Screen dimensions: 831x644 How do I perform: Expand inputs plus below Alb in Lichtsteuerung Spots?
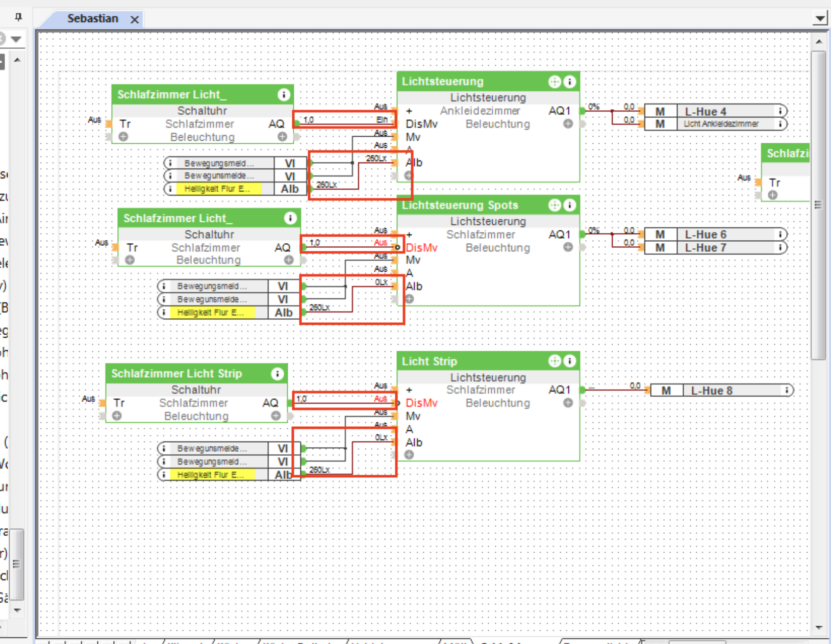coord(409,299)
